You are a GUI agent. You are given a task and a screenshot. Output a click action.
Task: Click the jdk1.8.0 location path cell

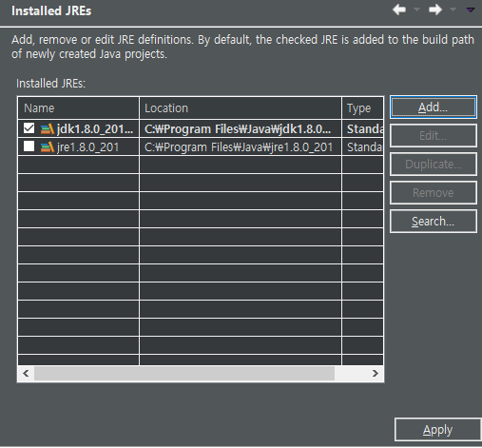[241, 128]
